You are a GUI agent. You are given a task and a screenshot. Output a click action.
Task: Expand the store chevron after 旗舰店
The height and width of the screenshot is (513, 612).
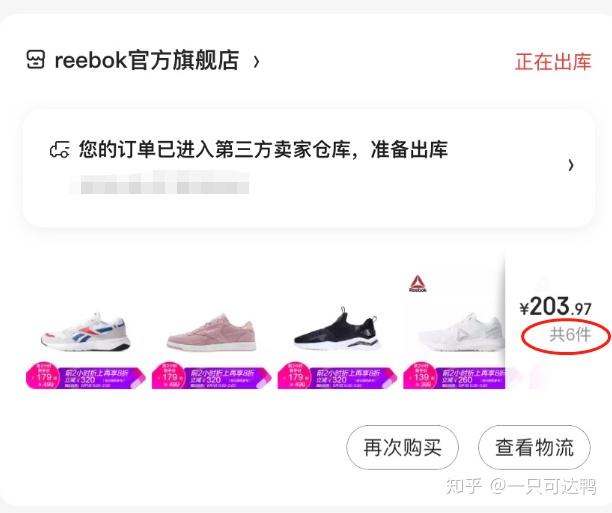(256, 61)
